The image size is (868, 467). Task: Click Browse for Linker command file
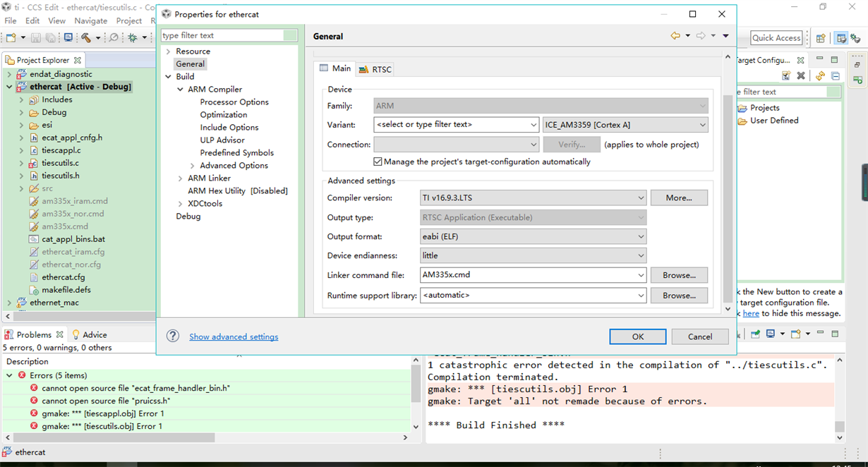tap(679, 275)
